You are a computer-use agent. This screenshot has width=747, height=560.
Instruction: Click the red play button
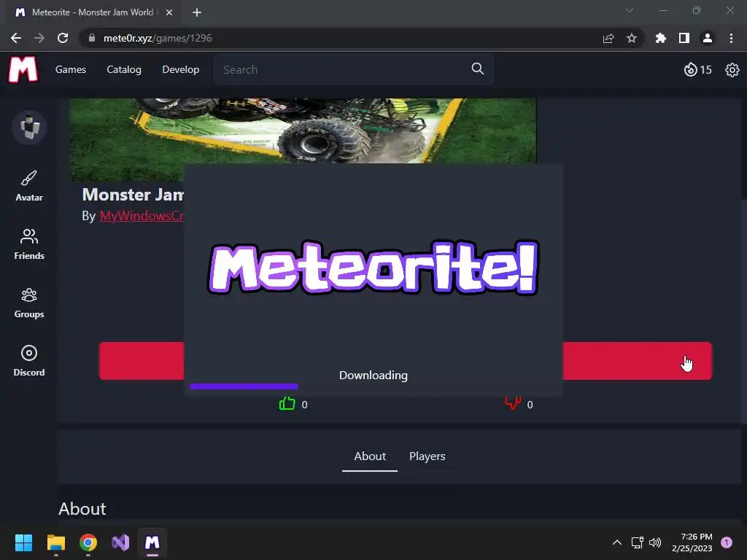pyautogui.click(x=637, y=361)
